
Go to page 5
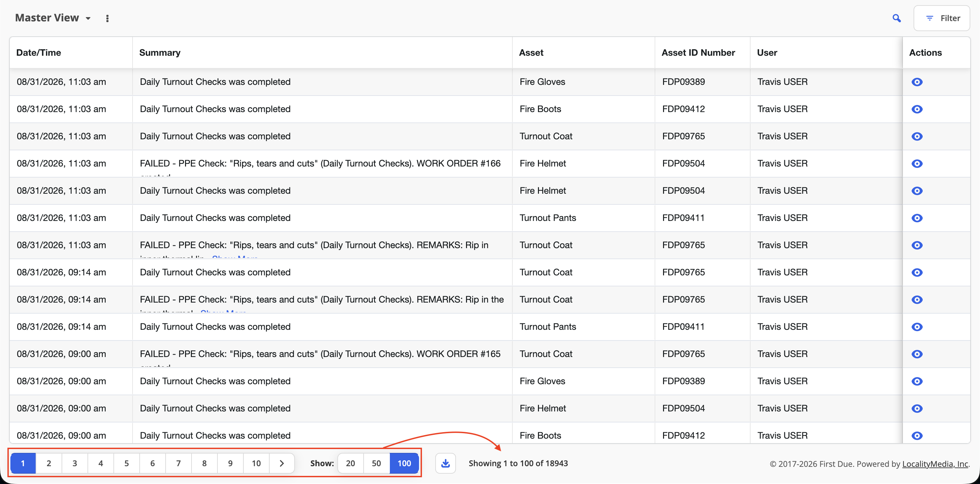126,463
